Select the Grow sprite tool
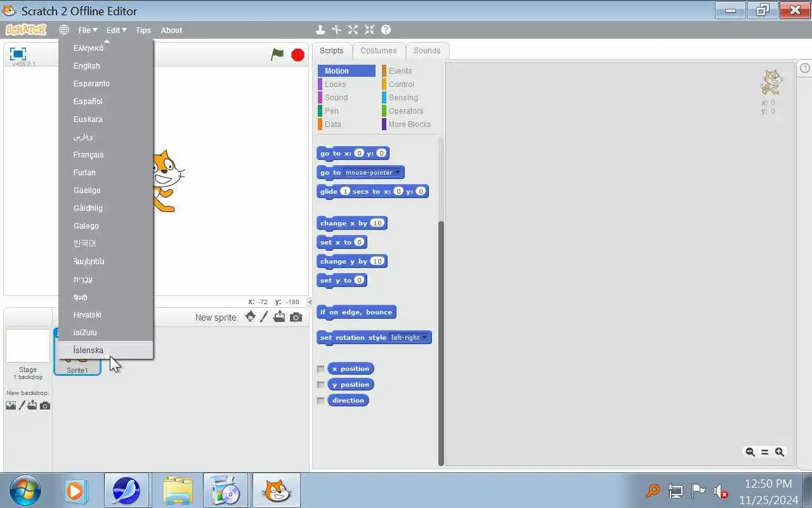The width and height of the screenshot is (812, 508). 353,30
